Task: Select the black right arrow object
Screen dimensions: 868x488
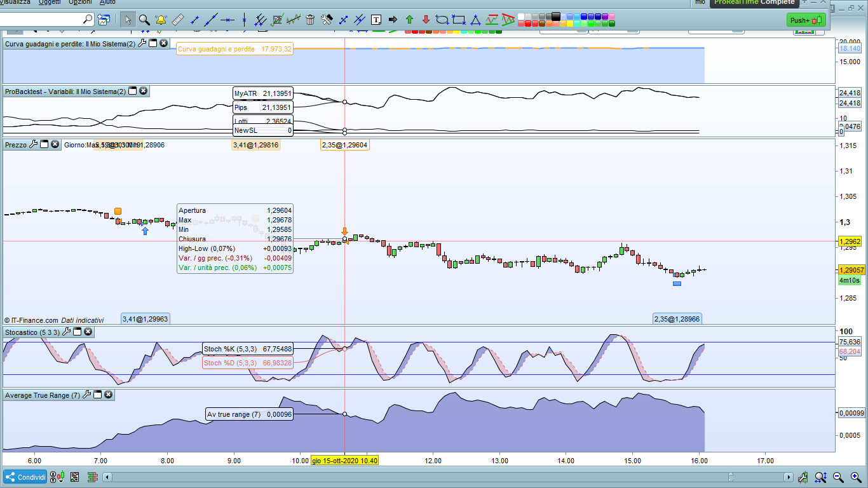Action: click(393, 20)
